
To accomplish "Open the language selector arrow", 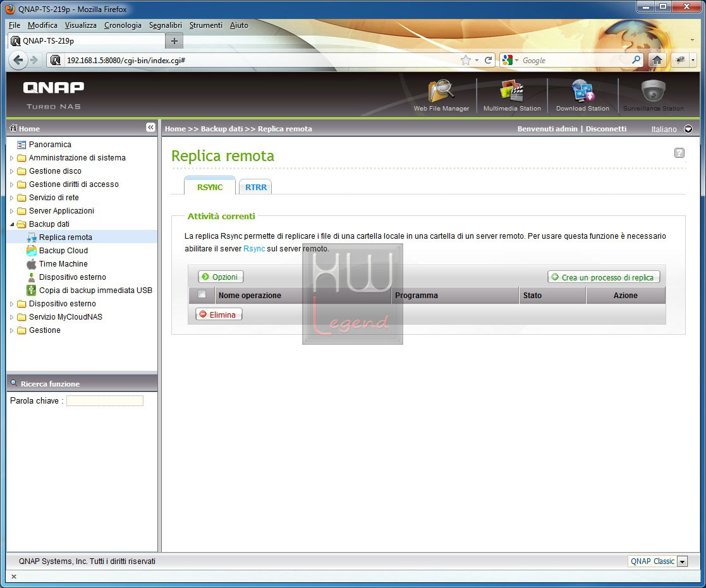I will (x=688, y=129).
